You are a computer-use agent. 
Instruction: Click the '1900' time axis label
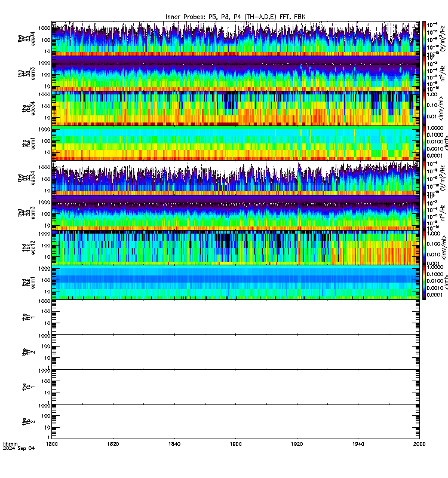[x=235, y=444]
